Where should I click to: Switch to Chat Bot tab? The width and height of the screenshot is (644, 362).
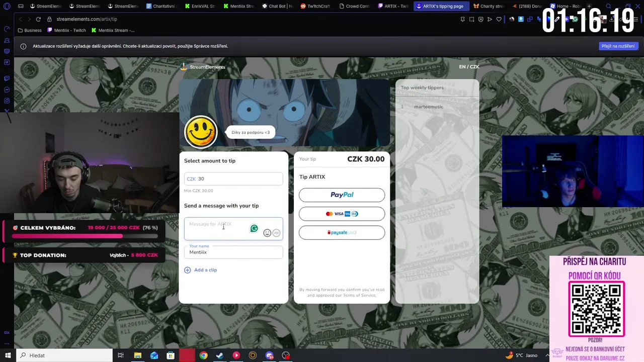(277, 7)
